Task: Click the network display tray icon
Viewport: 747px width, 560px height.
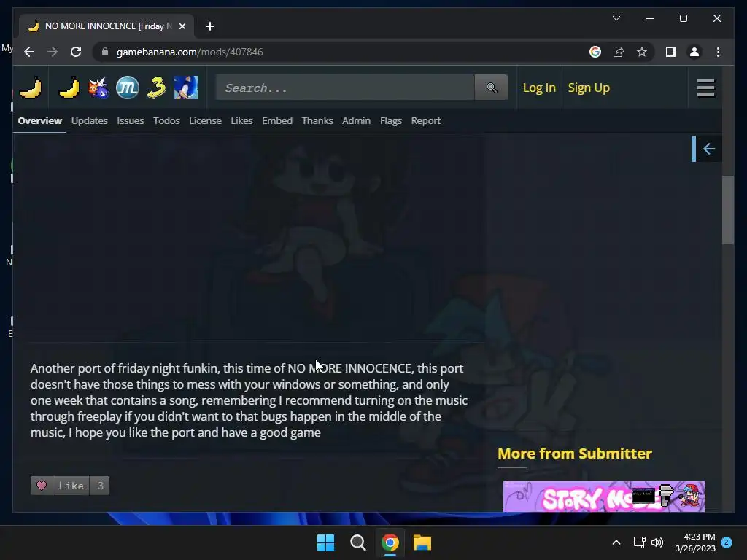Action: tap(639, 542)
